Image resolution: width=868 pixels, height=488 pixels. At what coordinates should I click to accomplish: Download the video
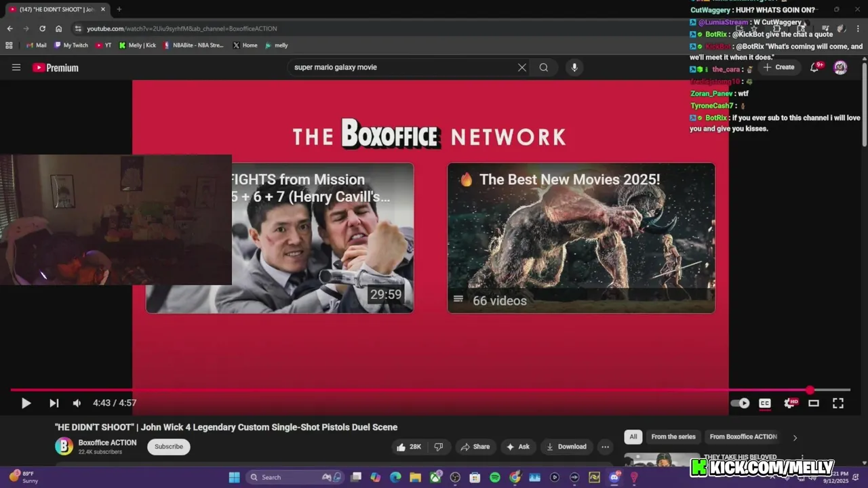pyautogui.click(x=566, y=447)
